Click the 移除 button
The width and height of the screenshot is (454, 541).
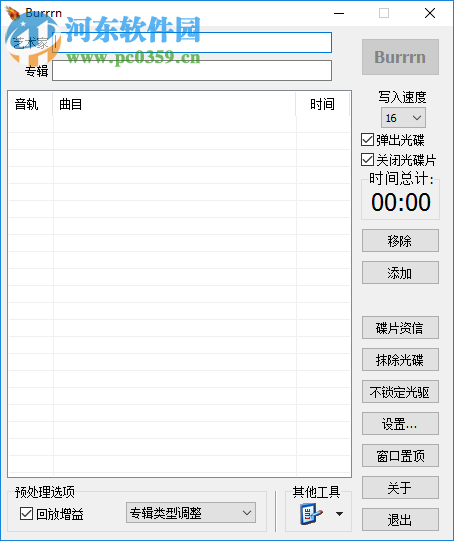click(400, 240)
